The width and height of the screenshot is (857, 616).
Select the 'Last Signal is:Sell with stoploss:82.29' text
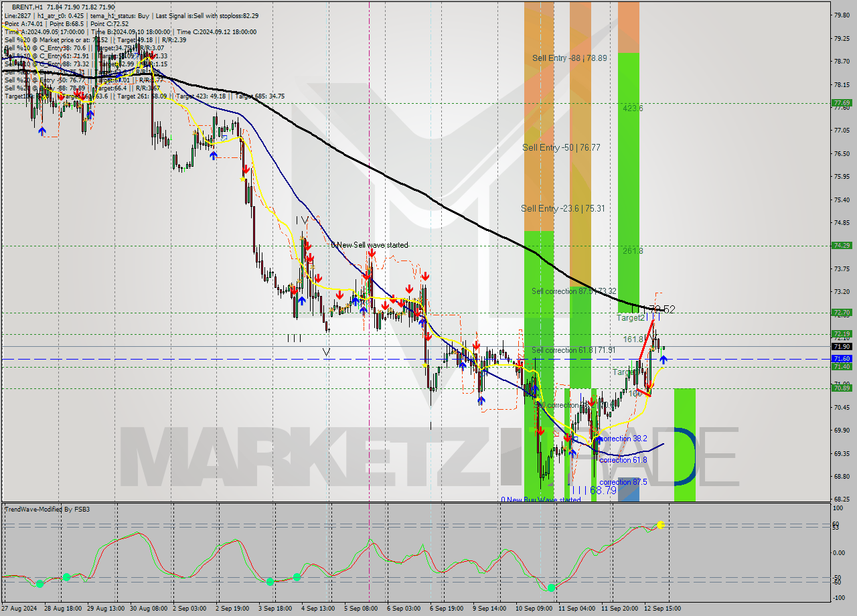206,15
